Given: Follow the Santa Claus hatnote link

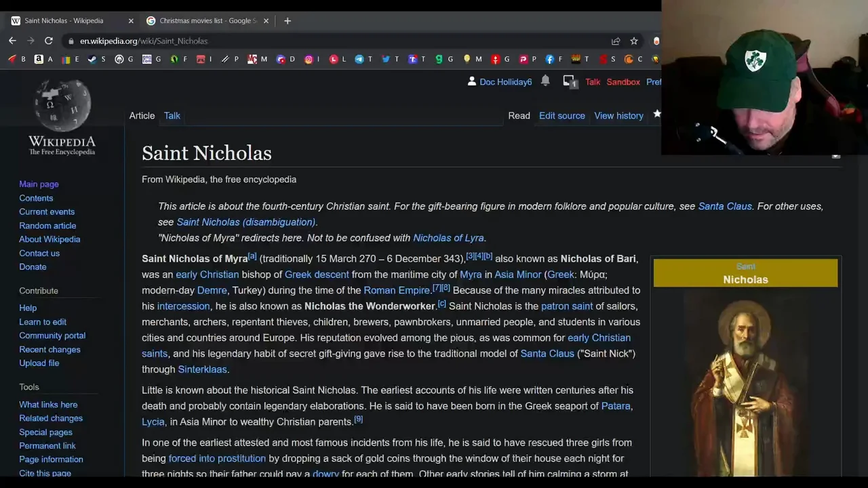Looking at the screenshot, I should point(724,206).
